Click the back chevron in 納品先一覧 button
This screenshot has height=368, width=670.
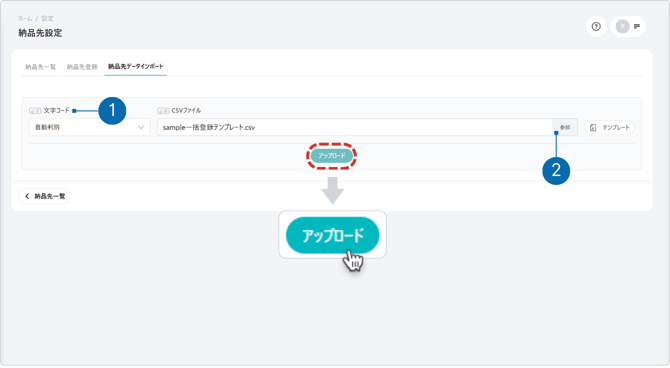(27, 196)
